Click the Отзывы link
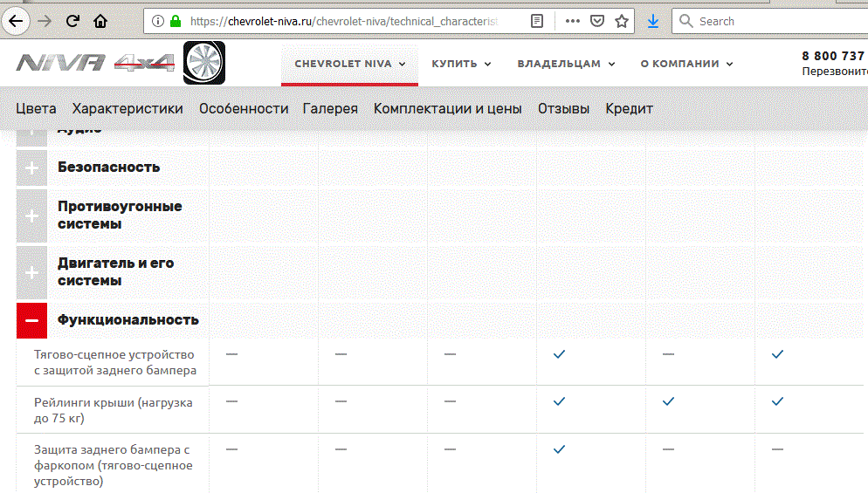Viewport: 868px width, 493px height. pos(563,109)
